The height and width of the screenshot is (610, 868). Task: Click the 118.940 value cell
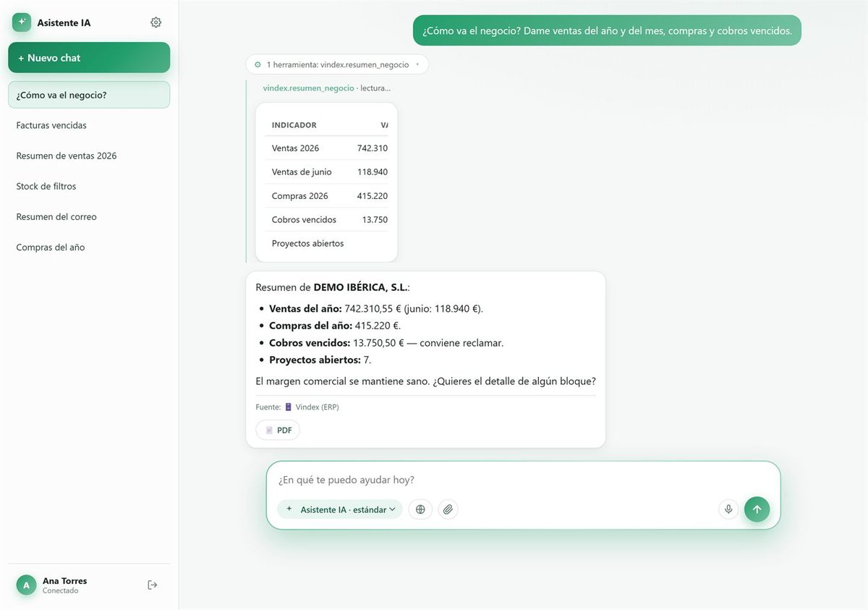[373, 171]
